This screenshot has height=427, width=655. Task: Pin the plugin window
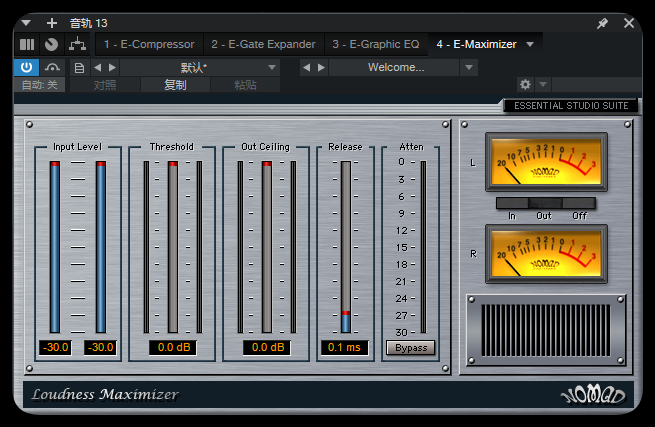pyautogui.click(x=602, y=23)
